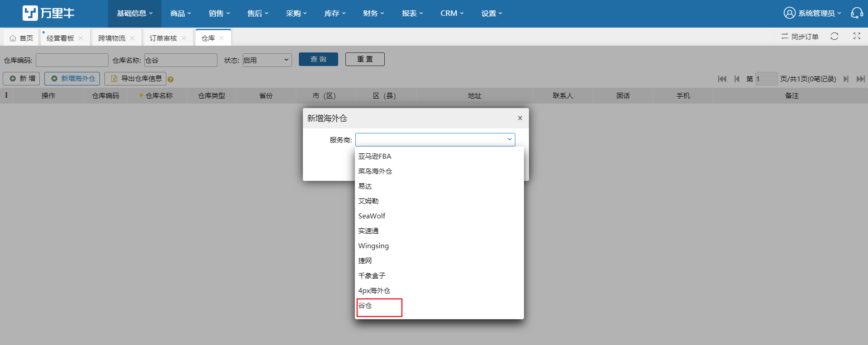Image resolution: width=868 pixels, height=345 pixels.
Task: Click the 新增海外仓 button
Action: click(72, 79)
